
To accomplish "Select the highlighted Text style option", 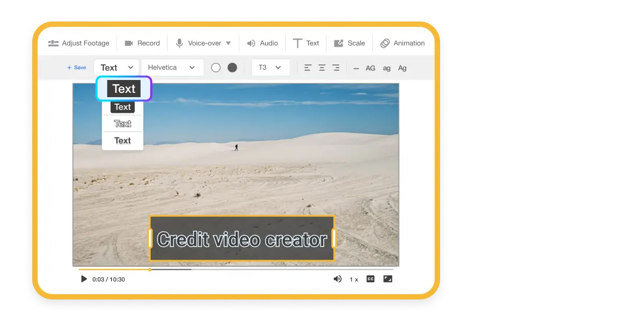I will coord(123,89).
